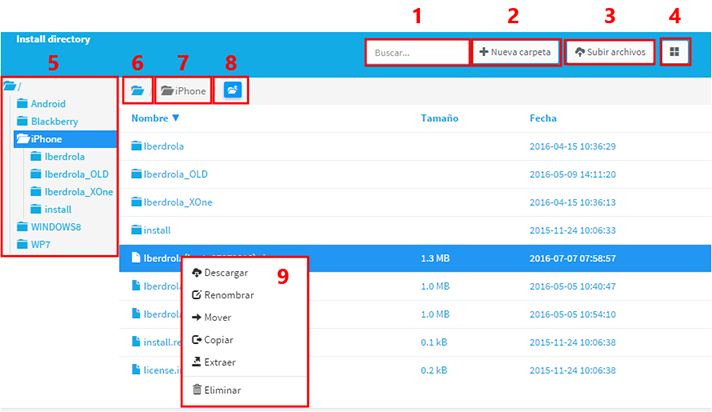Switch to grid view icon
The height and width of the screenshot is (412, 712).
[x=675, y=52]
